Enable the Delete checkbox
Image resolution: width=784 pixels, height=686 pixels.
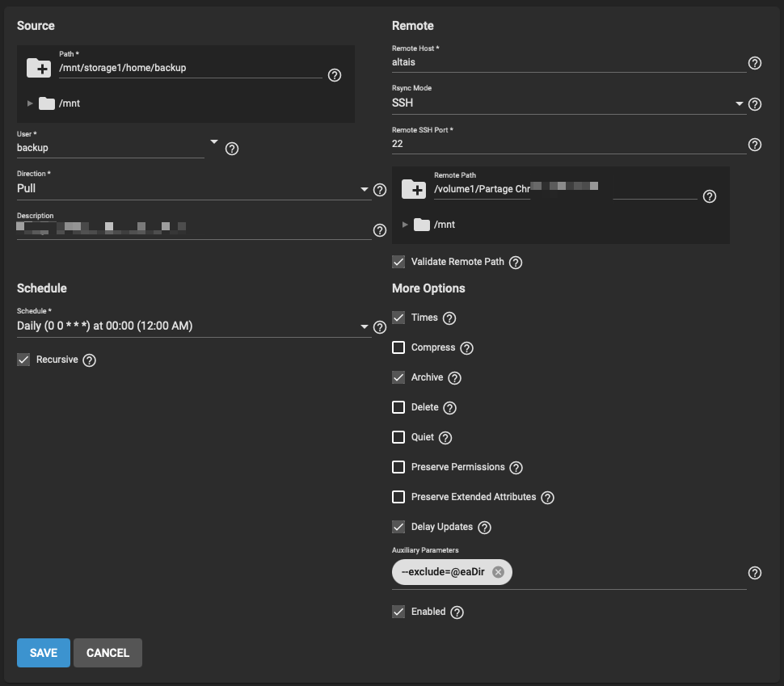click(x=398, y=407)
